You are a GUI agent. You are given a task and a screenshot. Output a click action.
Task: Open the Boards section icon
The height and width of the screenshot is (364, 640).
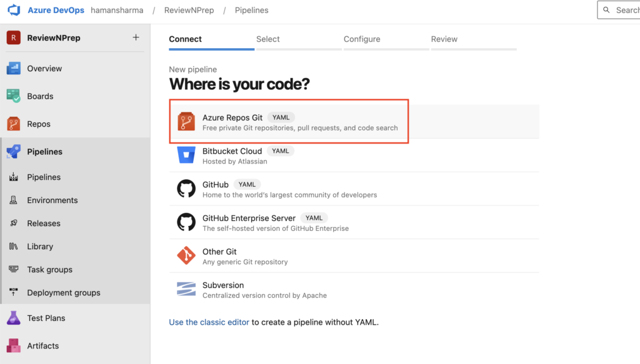click(14, 96)
